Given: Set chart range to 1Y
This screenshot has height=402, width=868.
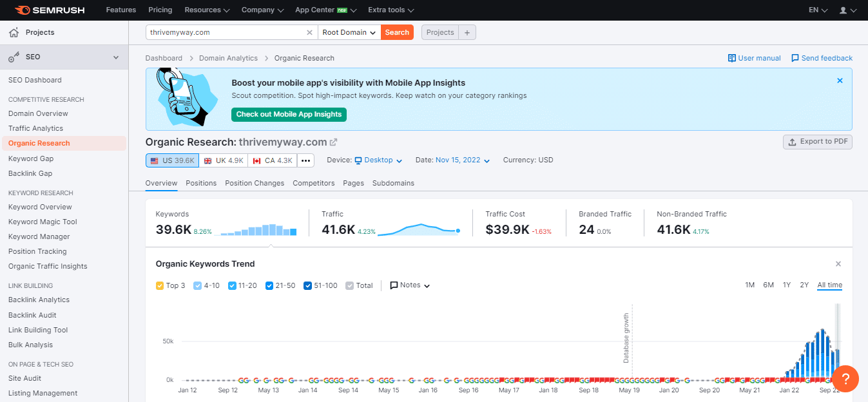Looking at the screenshot, I should (787, 285).
